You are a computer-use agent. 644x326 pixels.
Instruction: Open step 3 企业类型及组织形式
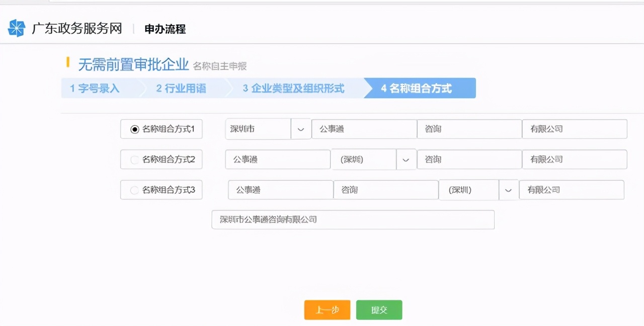(x=293, y=89)
